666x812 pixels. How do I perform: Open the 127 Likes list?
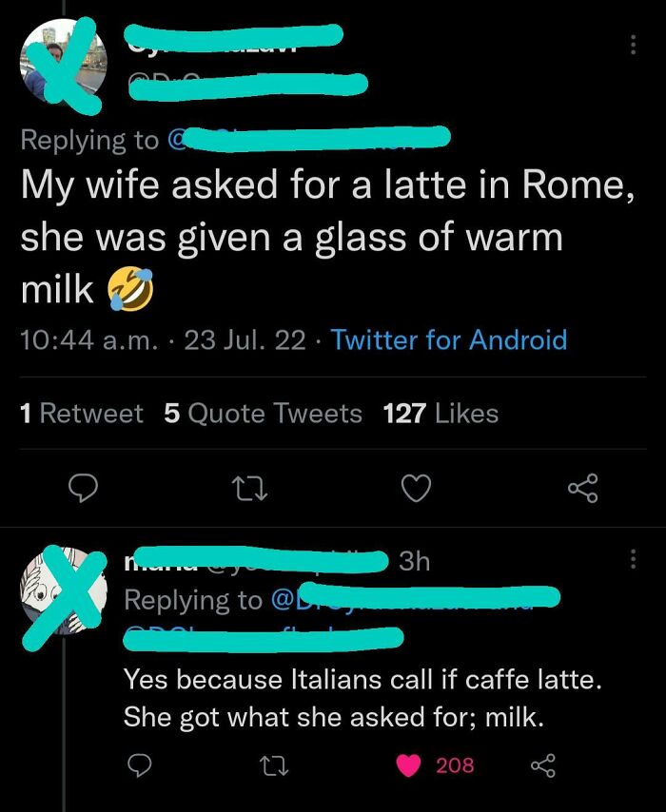click(x=438, y=414)
